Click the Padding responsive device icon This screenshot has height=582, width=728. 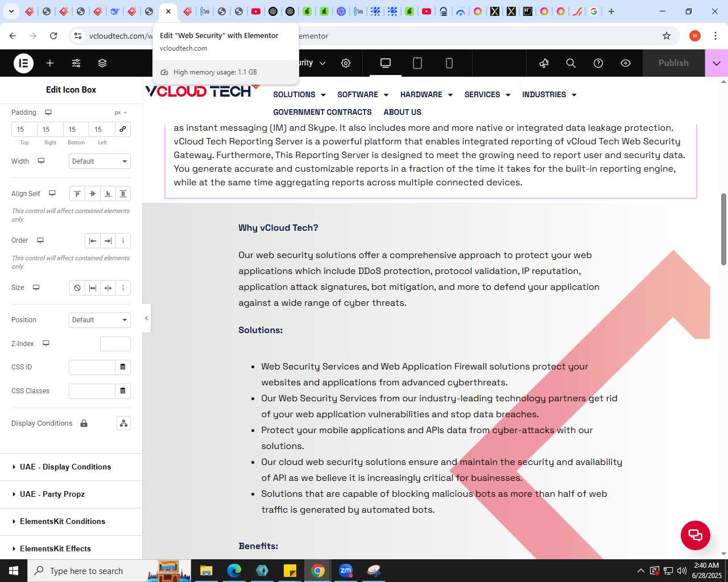[x=48, y=113]
